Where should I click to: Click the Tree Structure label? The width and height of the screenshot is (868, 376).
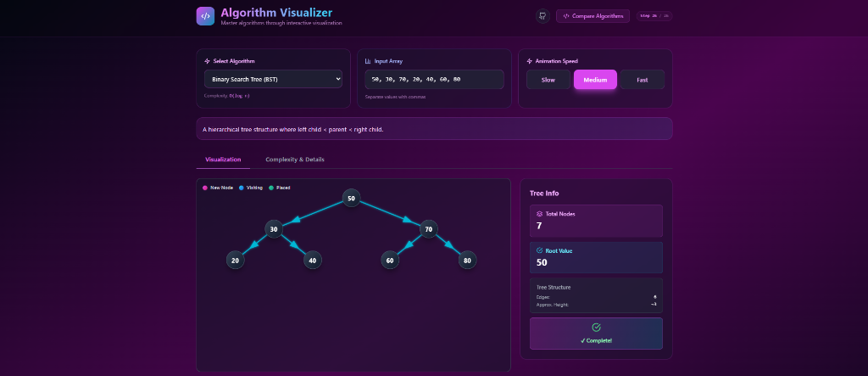coord(554,287)
